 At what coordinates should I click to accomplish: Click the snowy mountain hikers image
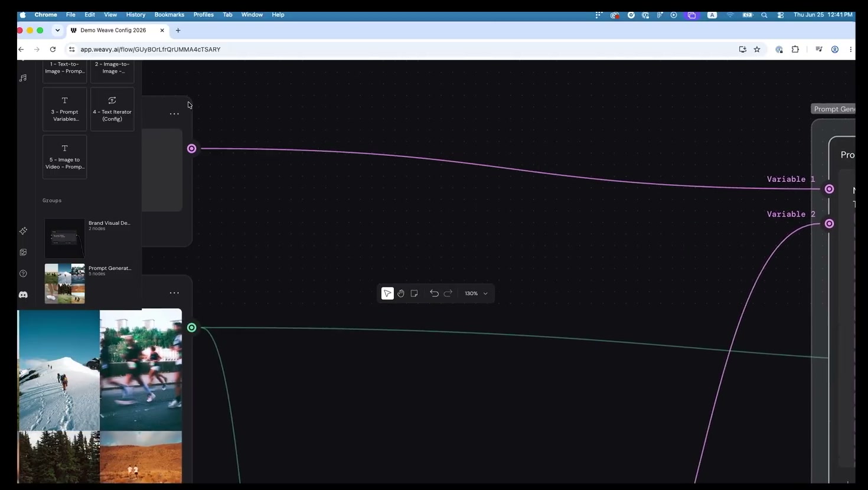[59, 370]
